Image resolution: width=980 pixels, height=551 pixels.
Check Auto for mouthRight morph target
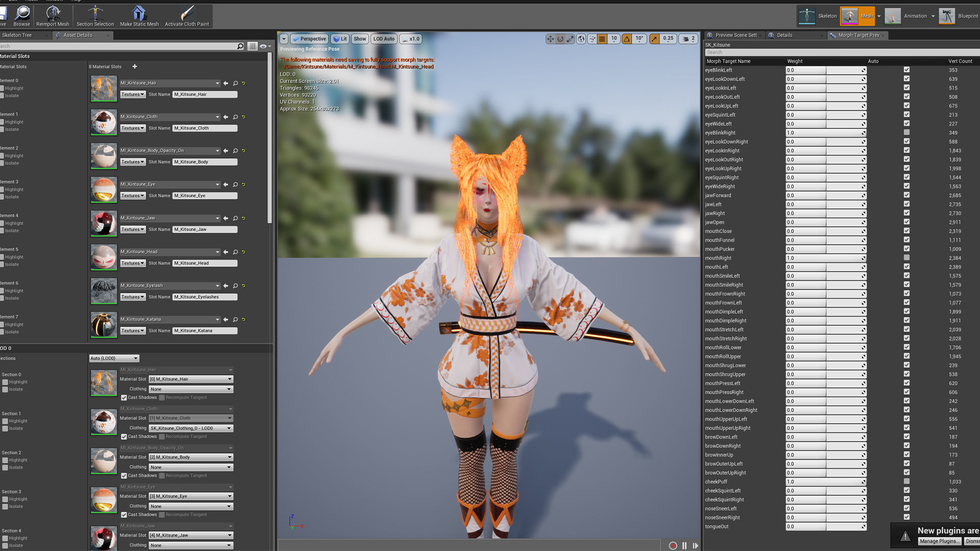coord(906,258)
